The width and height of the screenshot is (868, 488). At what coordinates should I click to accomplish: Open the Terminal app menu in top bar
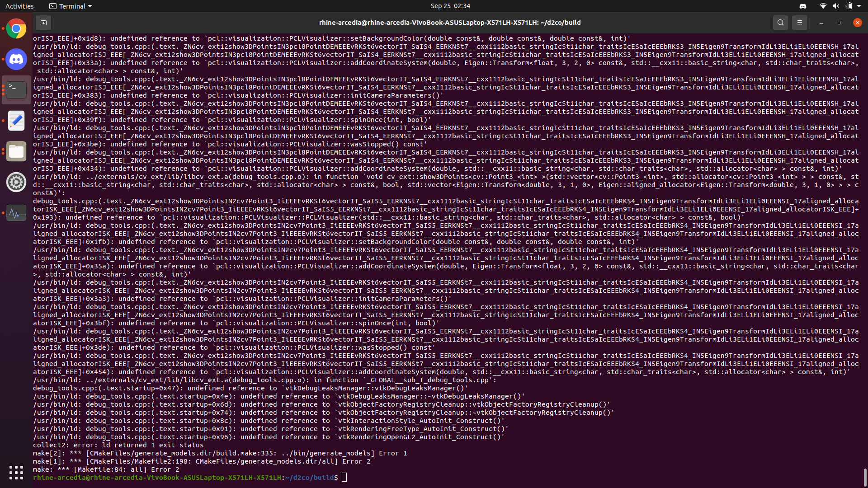(x=71, y=6)
